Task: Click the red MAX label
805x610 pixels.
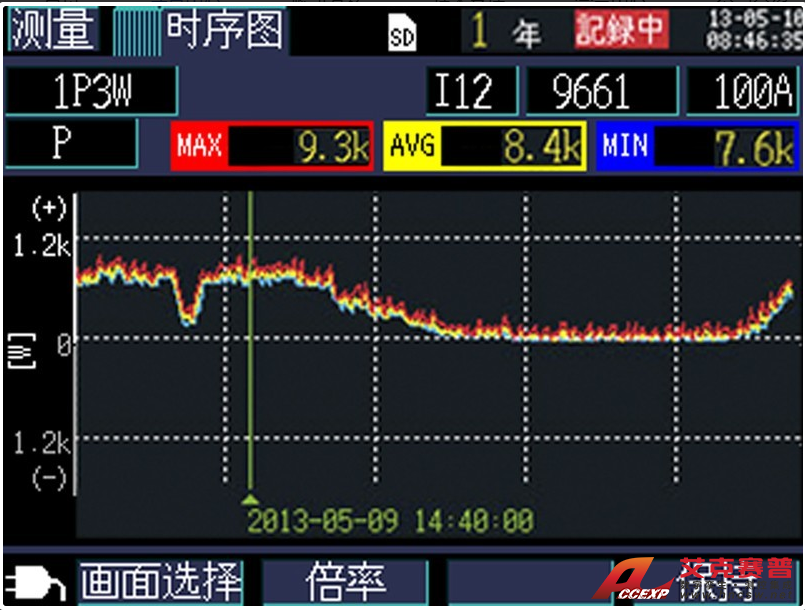Action: (199, 147)
